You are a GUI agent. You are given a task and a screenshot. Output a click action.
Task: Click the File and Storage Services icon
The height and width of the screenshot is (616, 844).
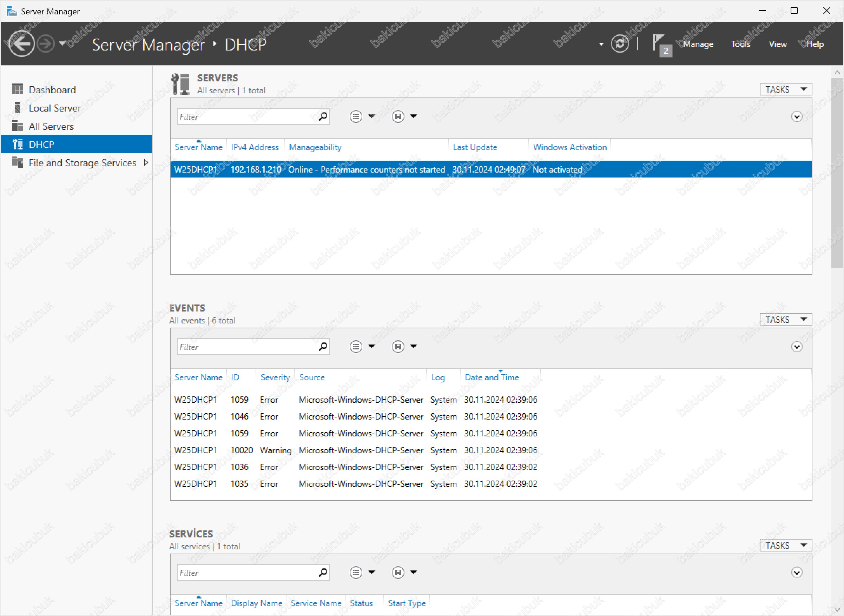(18, 162)
